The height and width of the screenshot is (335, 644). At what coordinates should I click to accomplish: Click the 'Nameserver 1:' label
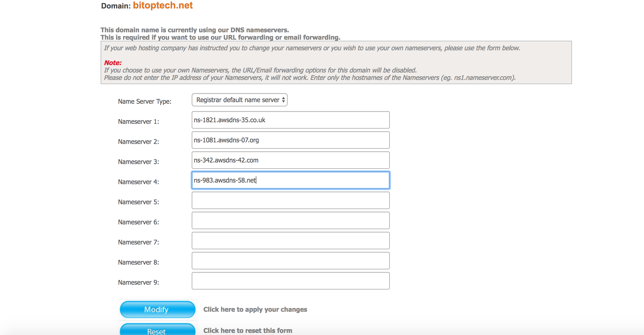[x=138, y=121]
